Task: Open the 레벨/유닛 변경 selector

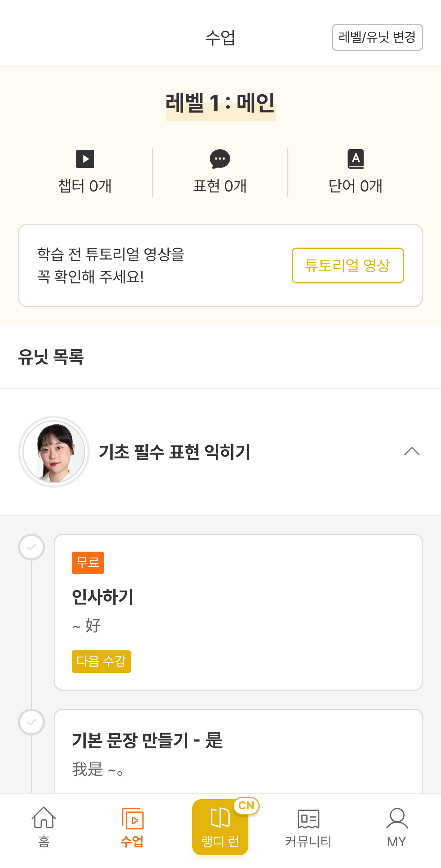Action: pyautogui.click(x=377, y=37)
